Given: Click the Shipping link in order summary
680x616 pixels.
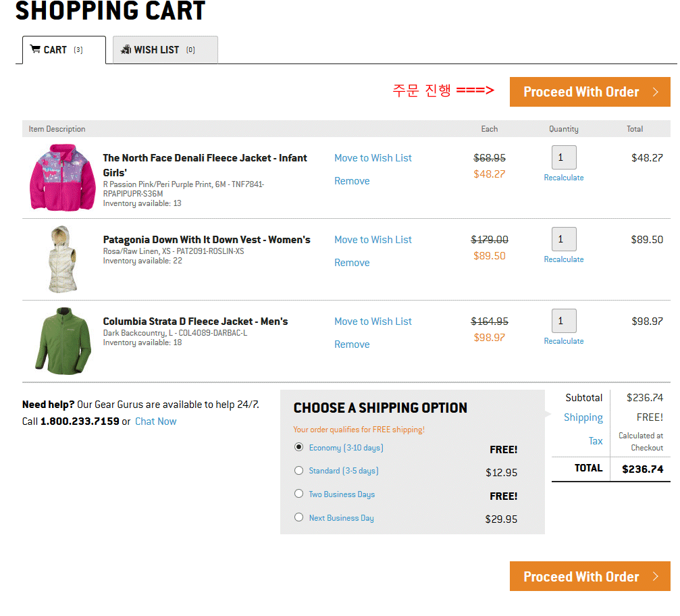Looking at the screenshot, I should pos(583,417).
